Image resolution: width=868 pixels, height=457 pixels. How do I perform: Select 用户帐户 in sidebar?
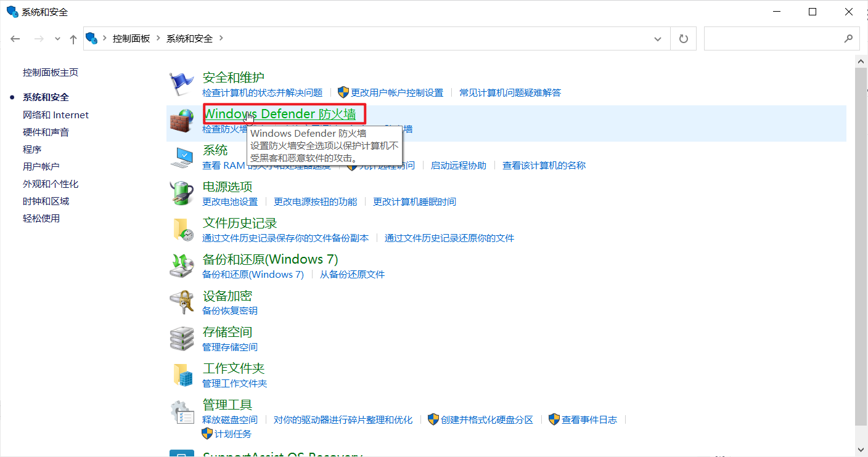41,166
